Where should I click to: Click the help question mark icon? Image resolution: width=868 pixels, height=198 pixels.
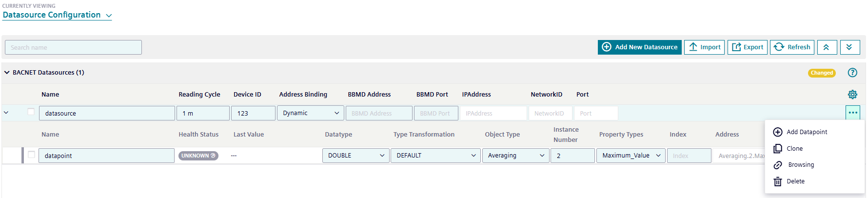852,73
